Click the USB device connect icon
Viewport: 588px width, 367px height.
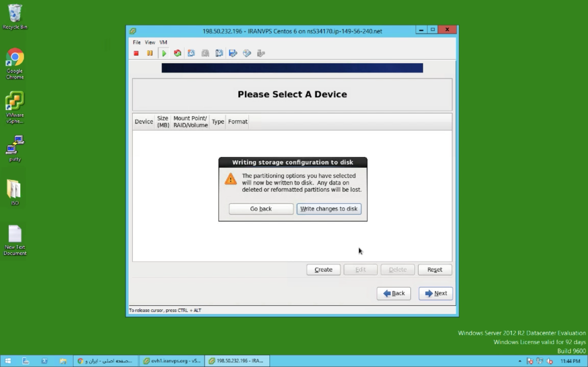click(x=261, y=53)
